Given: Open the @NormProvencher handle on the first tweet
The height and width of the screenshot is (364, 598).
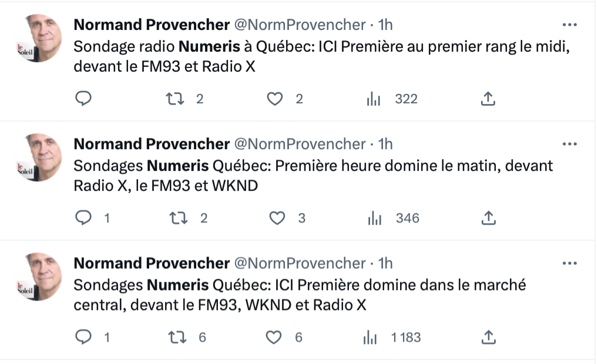Looking at the screenshot, I should [x=300, y=25].
